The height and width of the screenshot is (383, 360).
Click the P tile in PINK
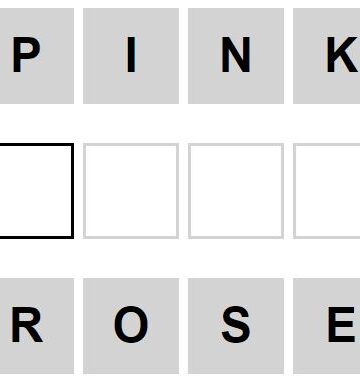(37, 56)
